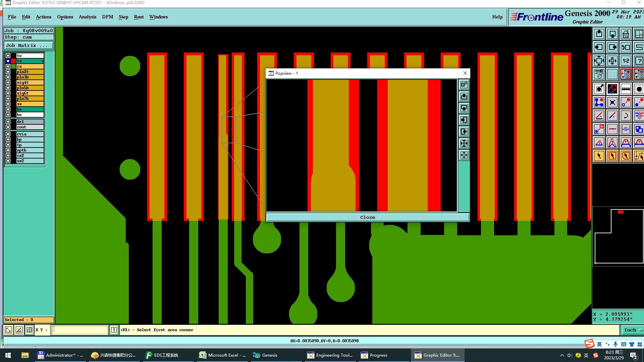Viewport: 644px width, 362px height.
Task: Click the X Y coordinate input field
Action: 80,330
